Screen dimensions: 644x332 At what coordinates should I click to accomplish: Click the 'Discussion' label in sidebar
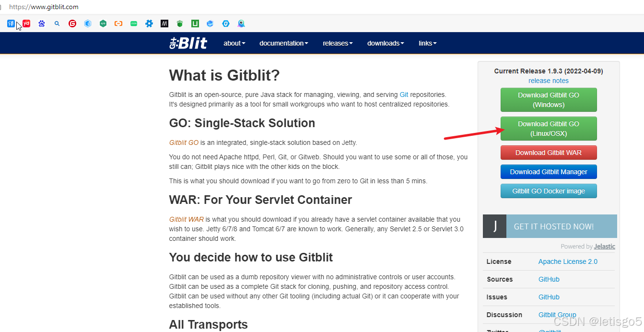(504, 315)
